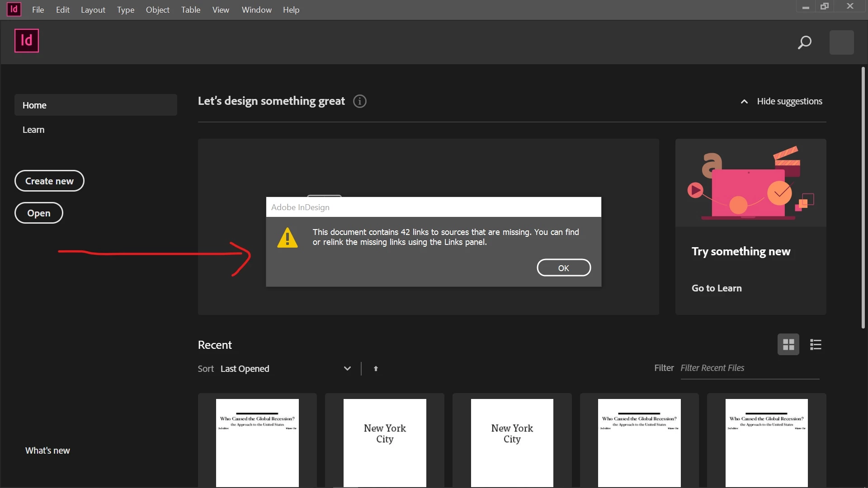Open the File menu
This screenshot has height=488, width=868.
(38, 10)
